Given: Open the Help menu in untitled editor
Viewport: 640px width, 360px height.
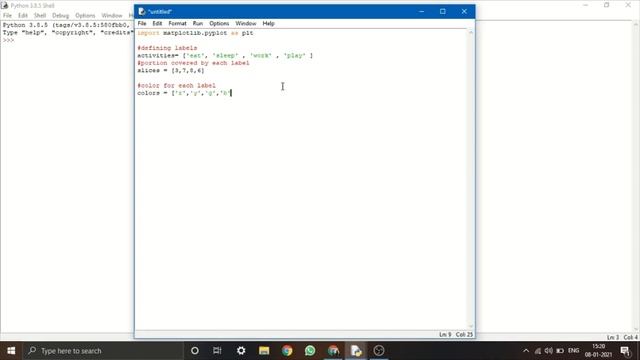Looking at the screenshot, I should [268, 24].
